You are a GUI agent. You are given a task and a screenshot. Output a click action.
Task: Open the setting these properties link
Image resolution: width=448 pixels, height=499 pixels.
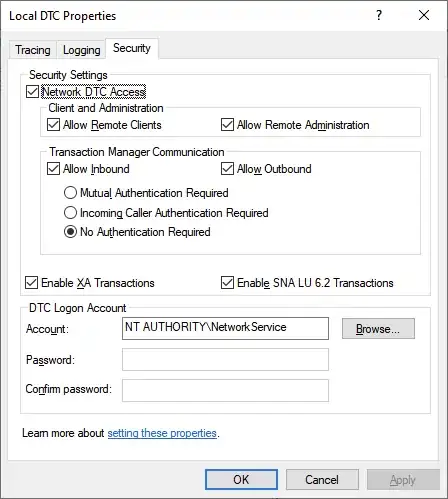tap(162, 433)
